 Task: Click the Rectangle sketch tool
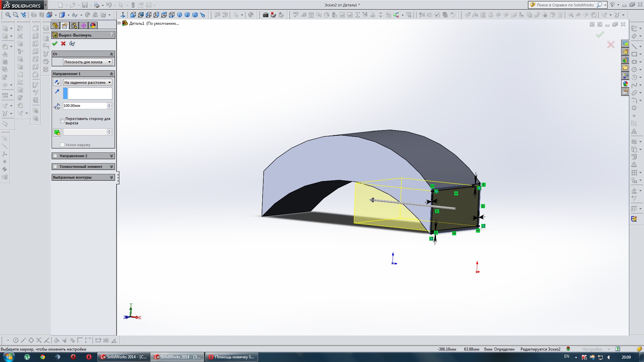[634, 54]
